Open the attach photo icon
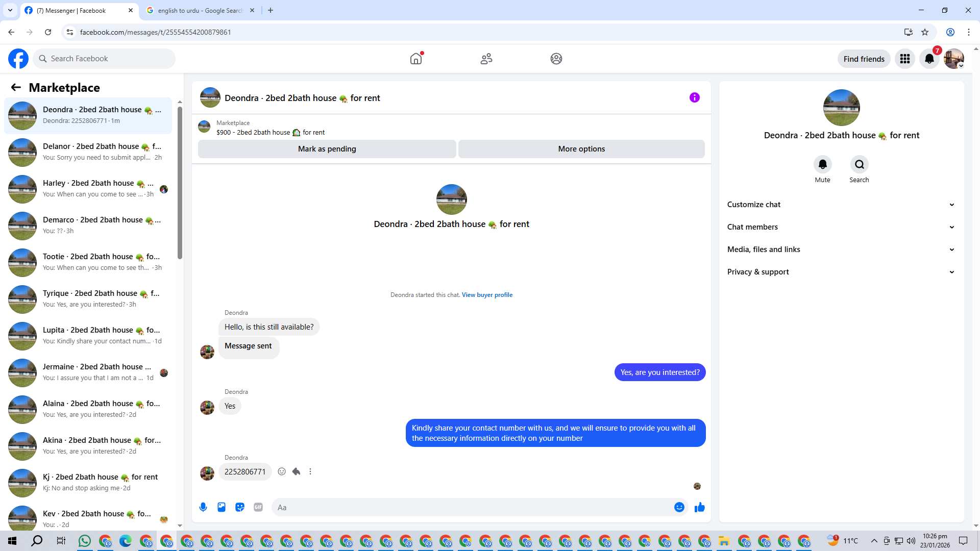The height and width of the screenshot is (551, 980). tap(222, 507)
